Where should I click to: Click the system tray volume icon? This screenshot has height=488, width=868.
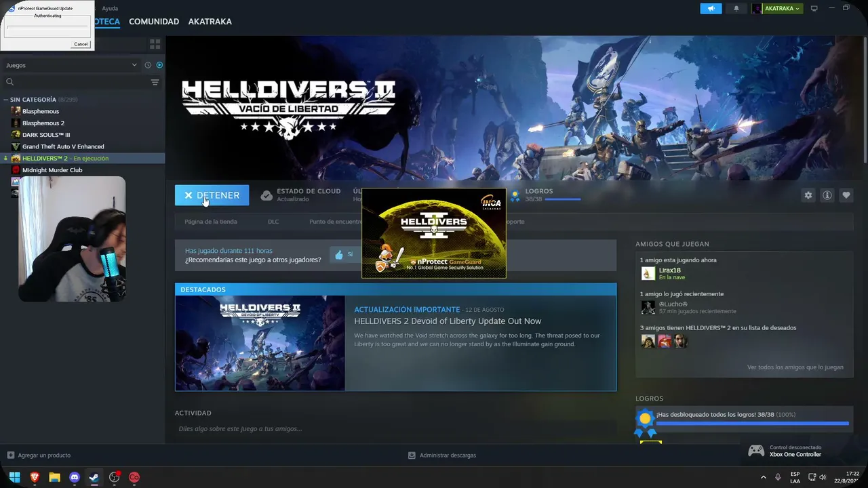click(823, 477)
